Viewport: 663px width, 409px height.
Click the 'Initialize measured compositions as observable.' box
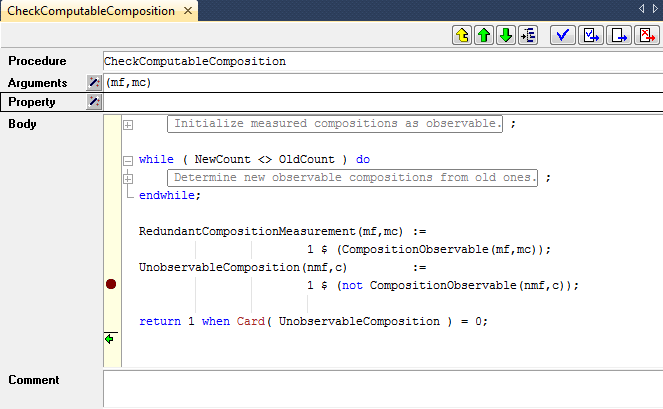(335, 124)
